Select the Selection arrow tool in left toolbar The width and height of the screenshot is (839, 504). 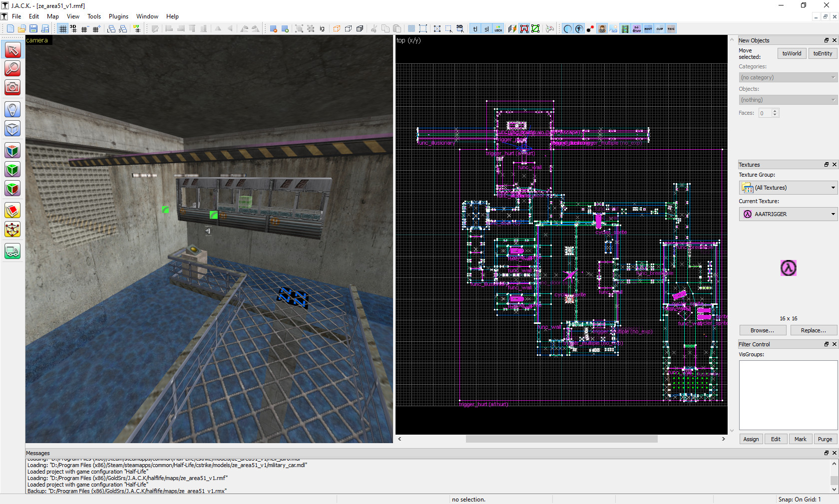pyautogui.click(x=12, y=50)
